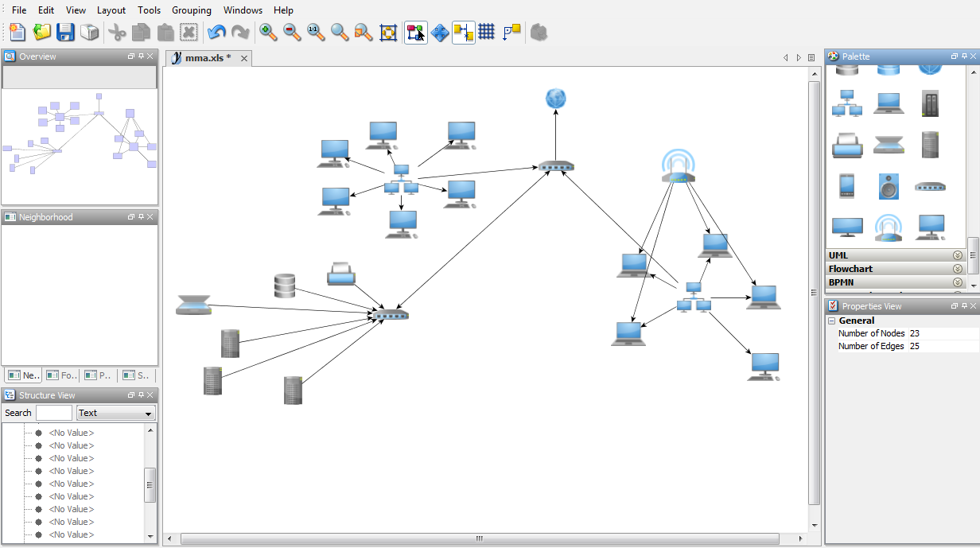The width and height of the screenshot is (980, 548).
Task: Fit content to the window
Action: (x=388, y=32)
